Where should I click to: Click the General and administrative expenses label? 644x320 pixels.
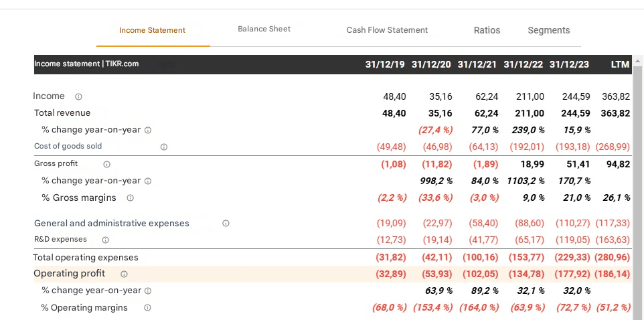(x=112, y=224)
